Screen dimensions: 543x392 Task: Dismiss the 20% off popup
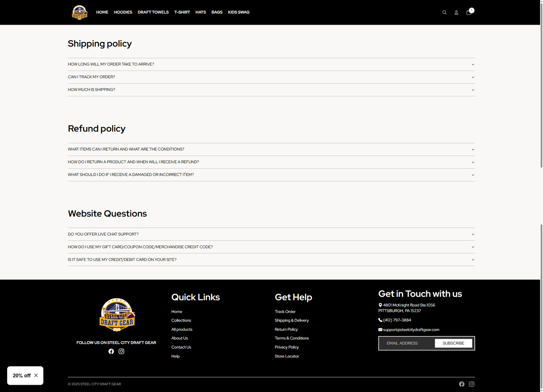coord(36,375)
